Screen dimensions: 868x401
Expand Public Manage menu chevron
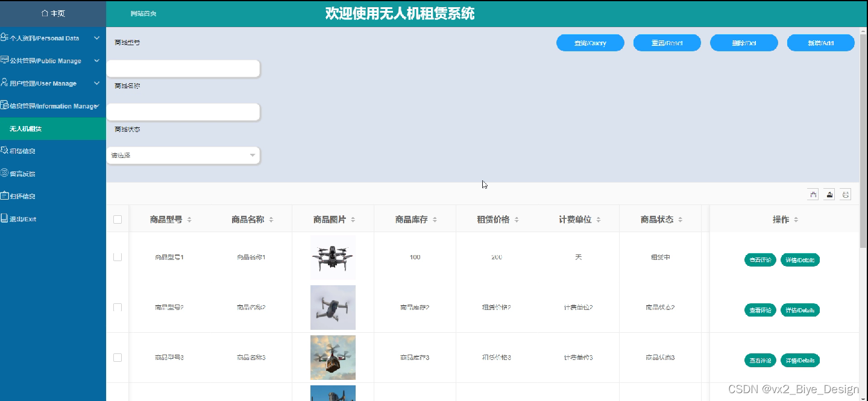96,60
